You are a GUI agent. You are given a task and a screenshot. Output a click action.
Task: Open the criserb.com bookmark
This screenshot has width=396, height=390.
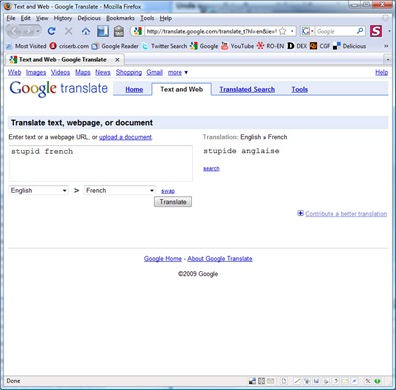(x=69, y=46)
